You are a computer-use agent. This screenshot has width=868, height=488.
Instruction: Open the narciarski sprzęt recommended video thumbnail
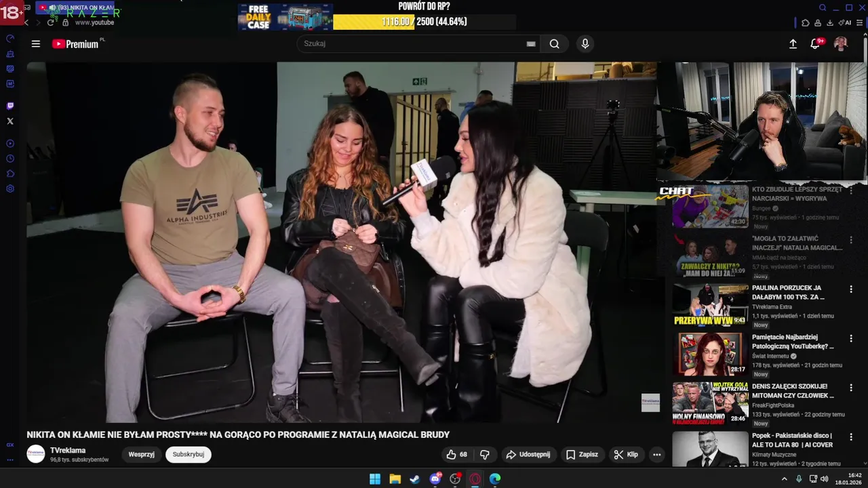tap(710, 206)
